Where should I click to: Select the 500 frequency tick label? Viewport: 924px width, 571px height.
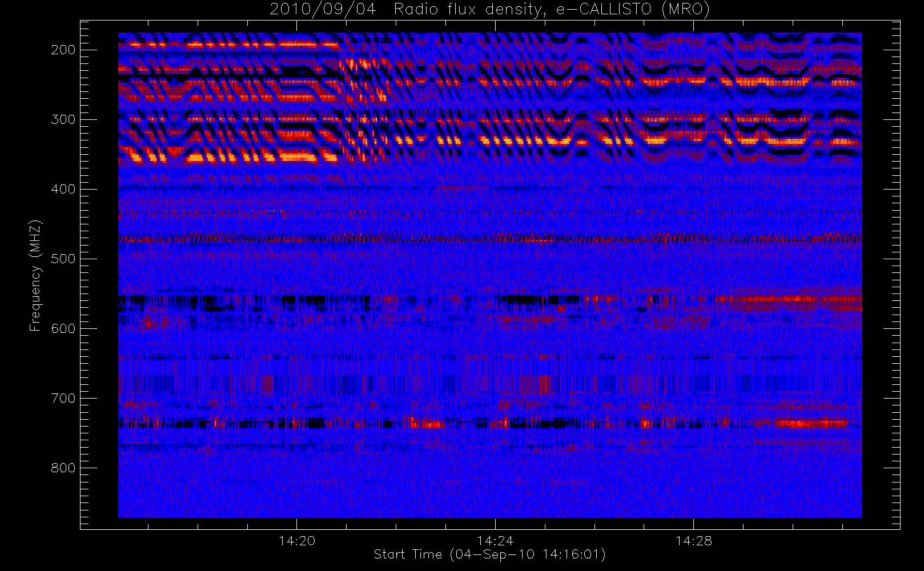pos(63,259)
